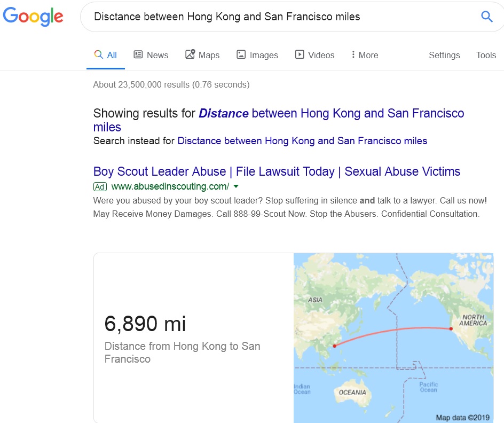Viewport: 504px width, 423px height.
Task: Click the Google logo
Action: pyautogui.click(x=33, y=17)
